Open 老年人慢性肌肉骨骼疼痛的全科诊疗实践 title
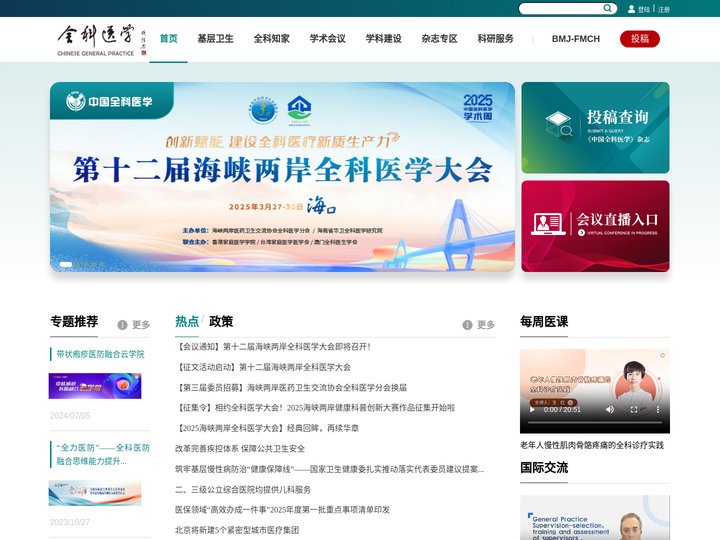This screenshot has height=540, width=720. point(592,445)
